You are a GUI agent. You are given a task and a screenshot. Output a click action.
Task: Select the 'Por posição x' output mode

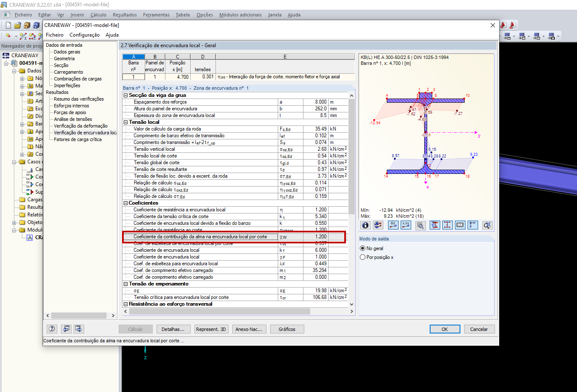pos(363,257)
